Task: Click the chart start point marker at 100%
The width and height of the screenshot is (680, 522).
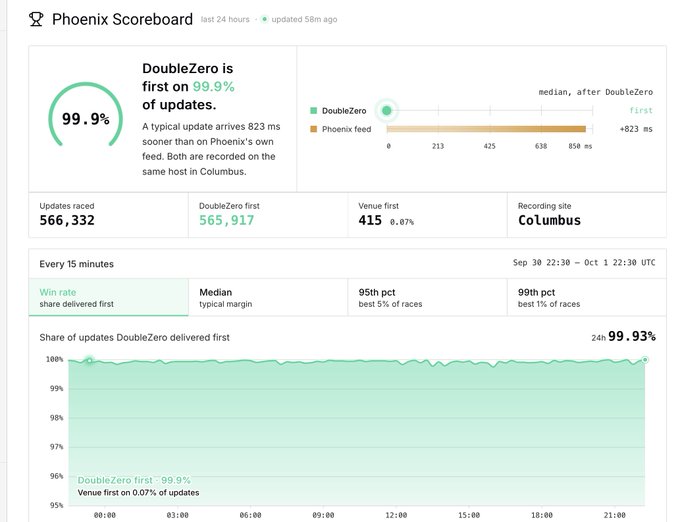Action: [89, 361]
